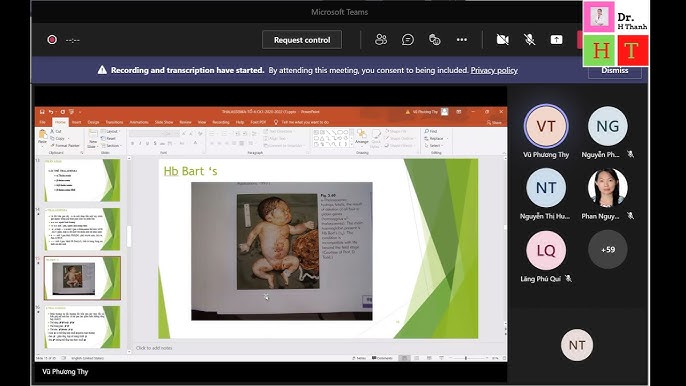Screen dimensions: 686x386
Task: Open the Arrange dropdown in Drawing
Action: (x=362, y=137)
